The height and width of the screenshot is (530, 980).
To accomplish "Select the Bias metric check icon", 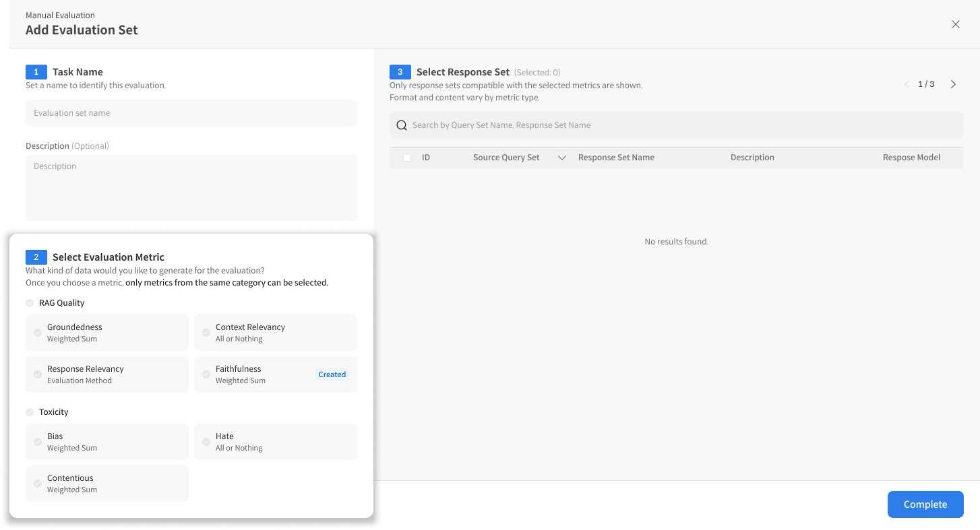I will (x=38, y=442).
